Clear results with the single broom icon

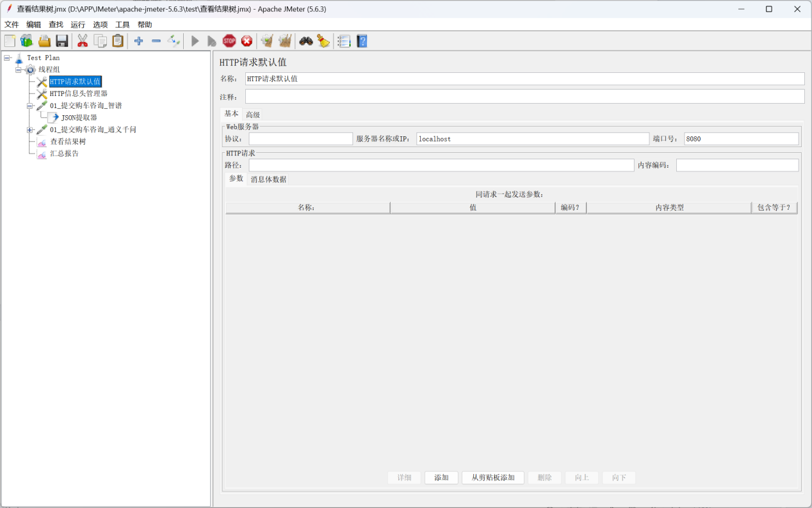[x=267, y=41]
